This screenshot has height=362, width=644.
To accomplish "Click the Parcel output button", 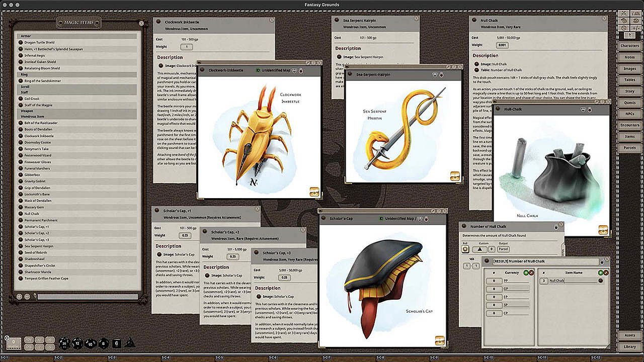I will coord(503,249).
